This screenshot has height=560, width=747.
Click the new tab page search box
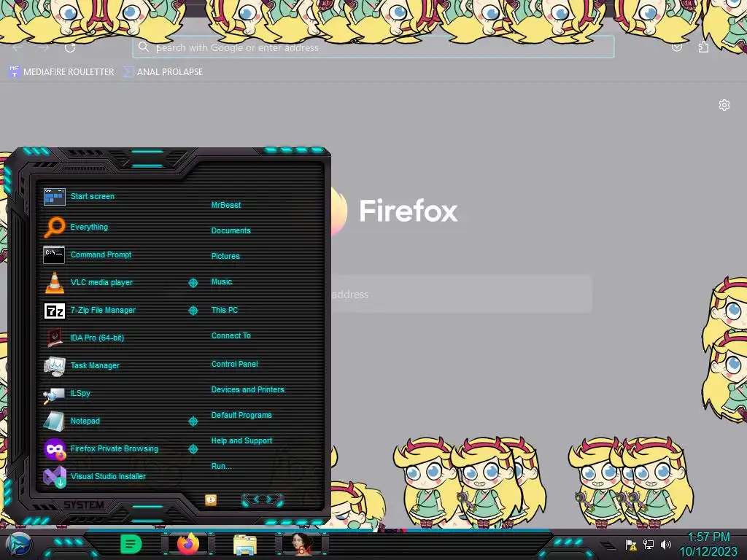pos(461,294)
